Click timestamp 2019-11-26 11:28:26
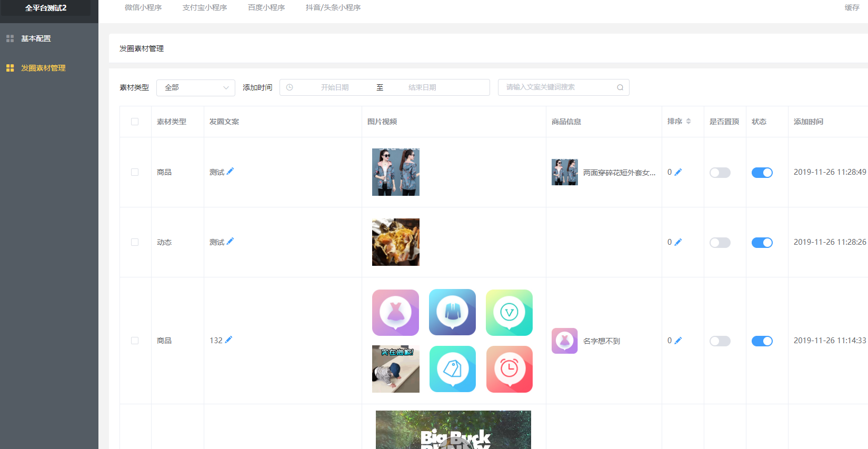The height and width of the screenshot is (449, 868). tap(830, 242)
